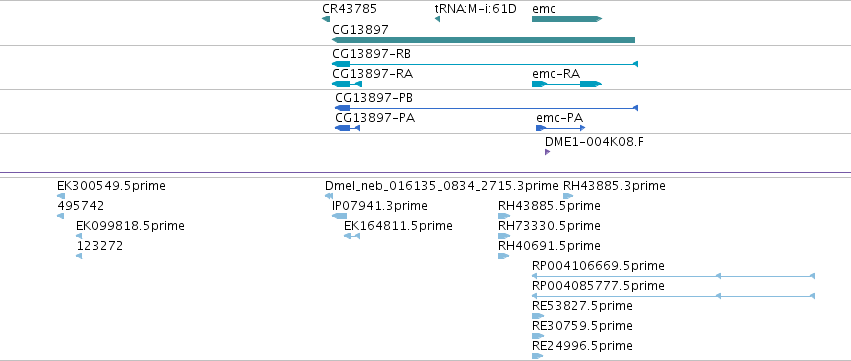The width and height of the screenshot is (851, 361).
Task: Click the CG13897-PB protein line
Action: tap(486, 108)
